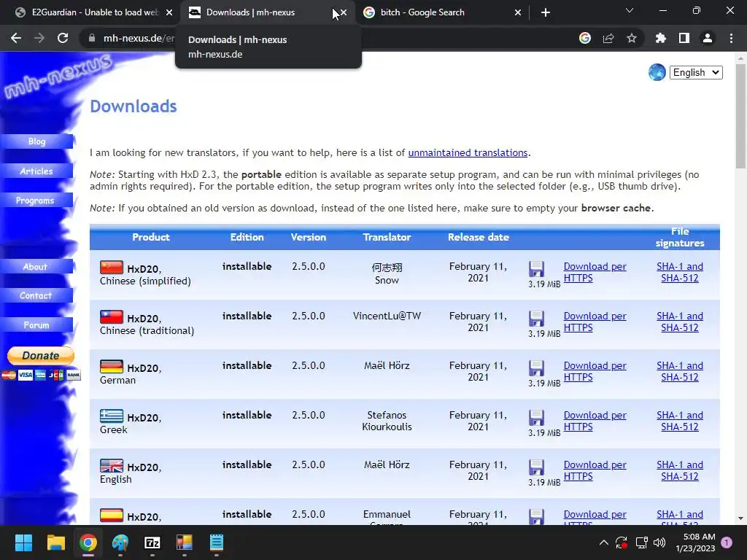Screen dimensions: 747x560
Task: Open the Windows Start menu
Action: (23, 542)
